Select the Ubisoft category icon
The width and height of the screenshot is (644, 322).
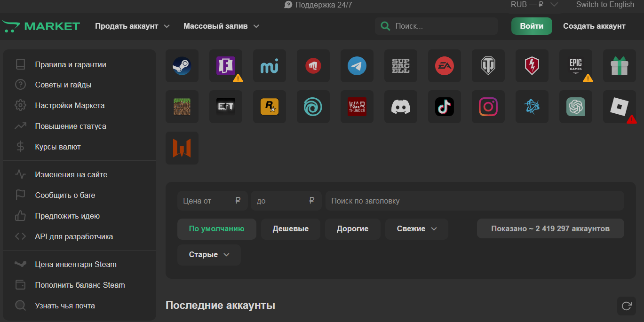(313, 107)
